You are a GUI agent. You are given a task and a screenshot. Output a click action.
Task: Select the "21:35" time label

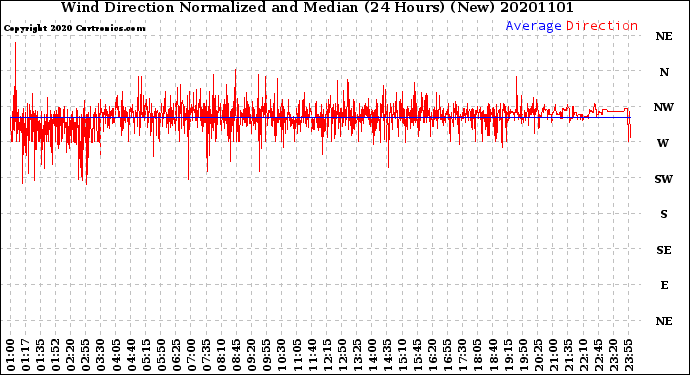[x=567, y=355]
